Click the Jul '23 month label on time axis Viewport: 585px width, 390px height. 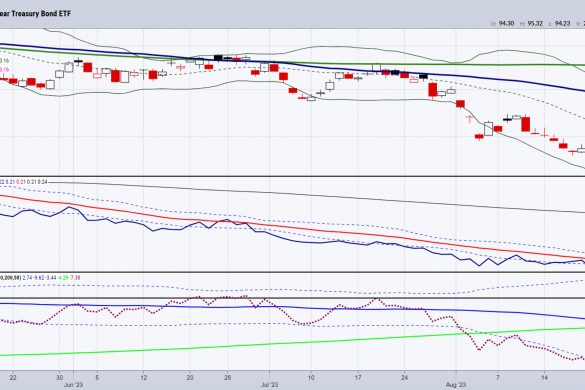[x=269, y=385]
